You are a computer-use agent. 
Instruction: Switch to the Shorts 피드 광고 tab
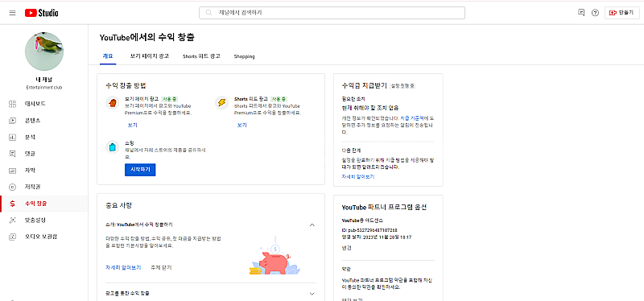201,56
